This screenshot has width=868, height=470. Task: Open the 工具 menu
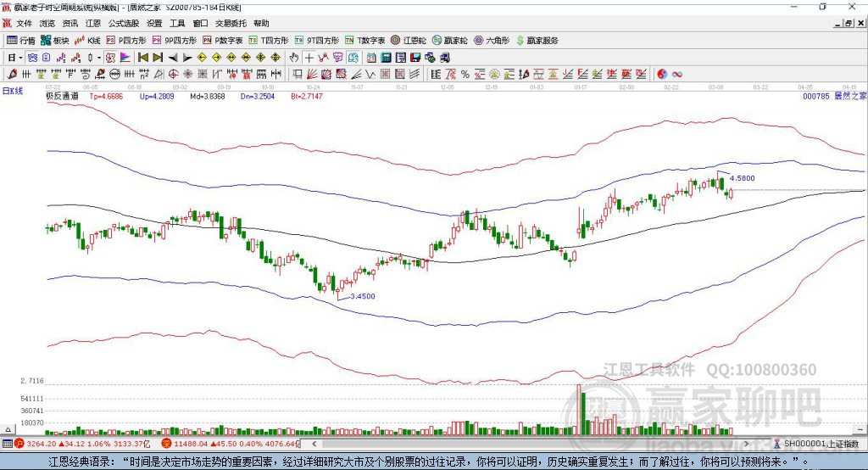[177, 23]
